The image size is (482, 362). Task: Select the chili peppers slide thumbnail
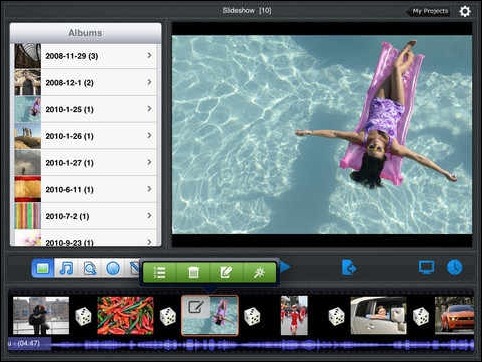click(125, 316)
